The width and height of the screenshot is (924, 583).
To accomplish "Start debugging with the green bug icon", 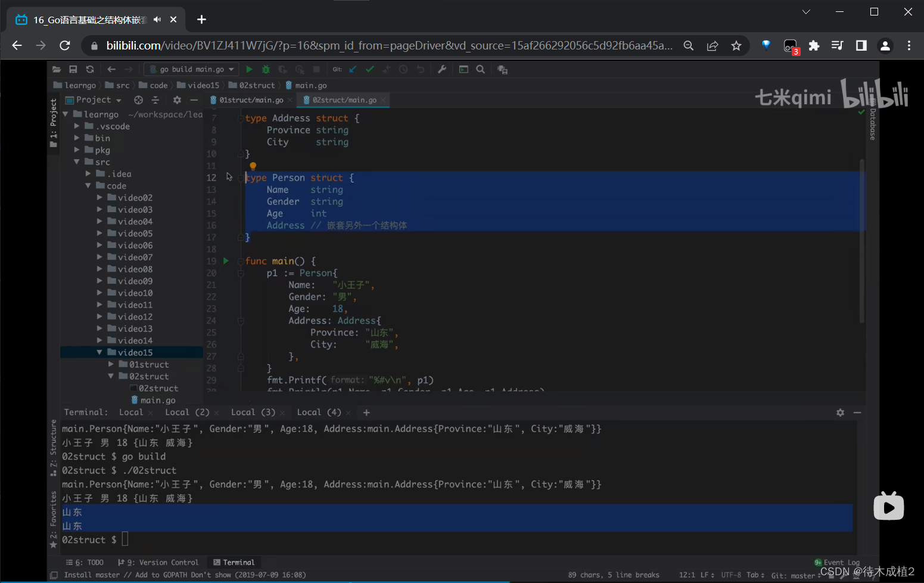I will pos(266,70).
